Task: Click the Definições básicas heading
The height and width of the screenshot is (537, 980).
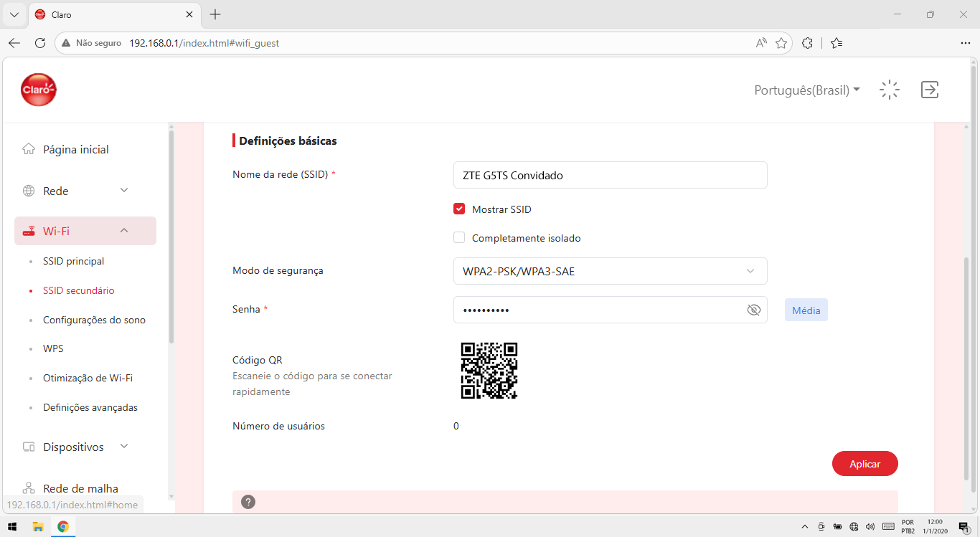Action: pos(288,141)
